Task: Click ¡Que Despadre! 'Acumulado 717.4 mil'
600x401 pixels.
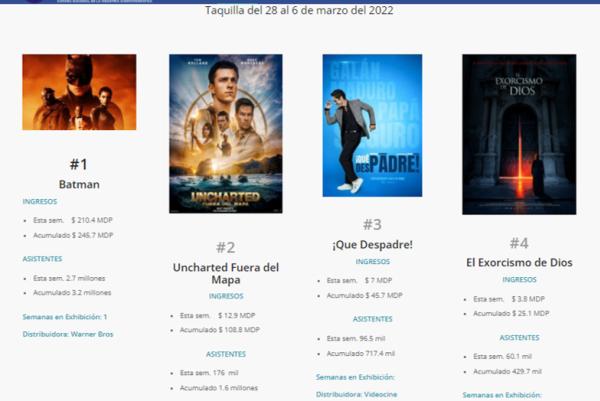Action: click(x=360, y=354)
